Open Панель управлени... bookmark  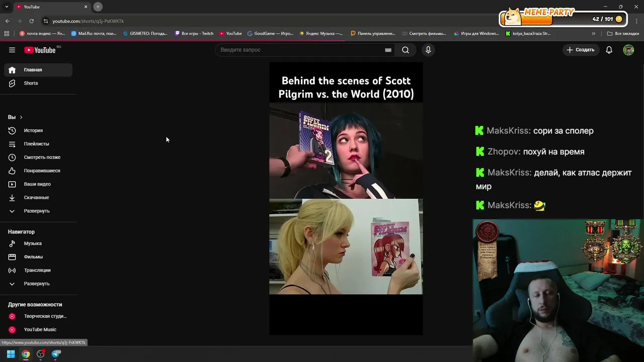373,34
